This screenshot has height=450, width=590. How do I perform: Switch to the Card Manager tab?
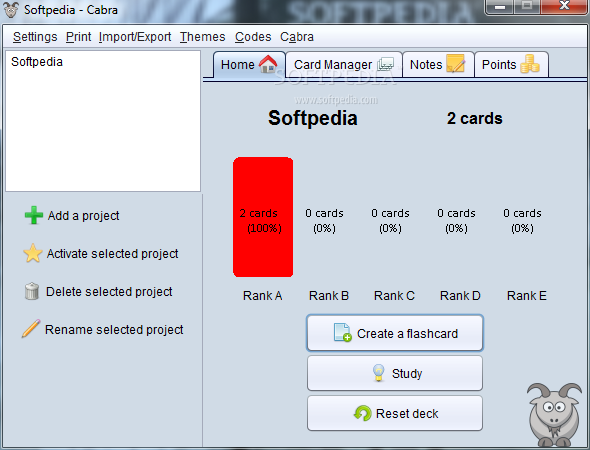click(x=344, y=65)
